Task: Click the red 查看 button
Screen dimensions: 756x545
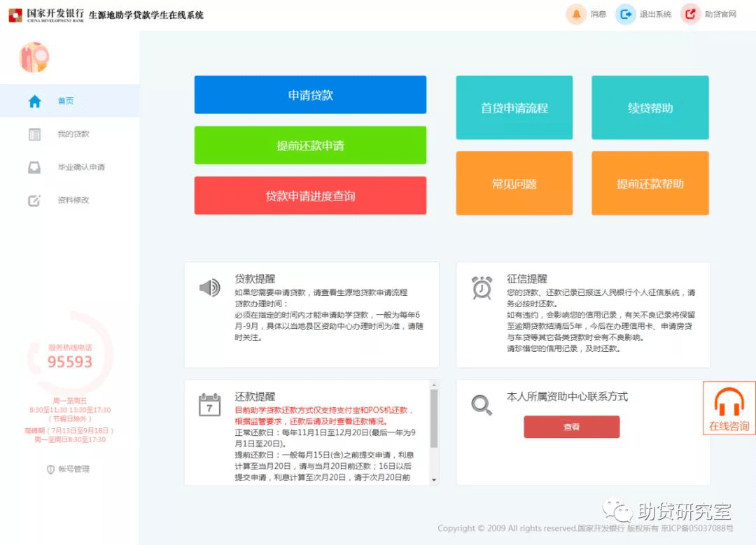Action: point(571,427)
